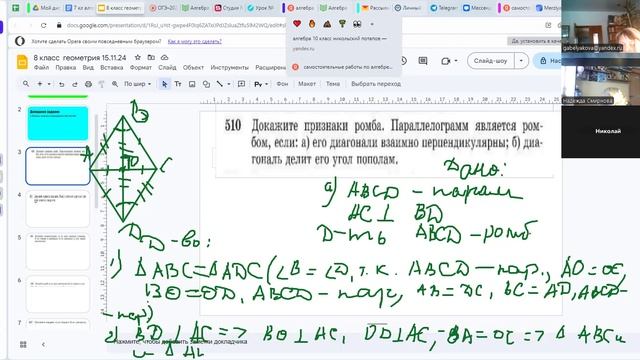Move presentation to folder icon

(x=151, y=58)
